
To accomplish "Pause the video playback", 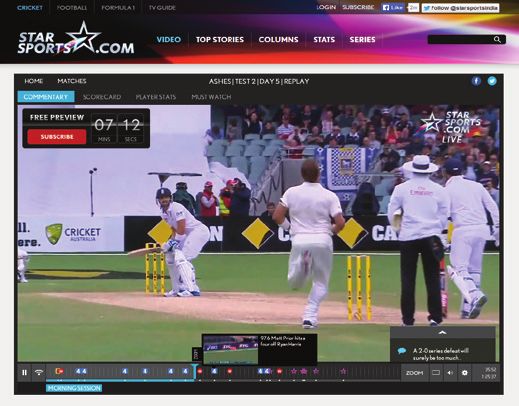I will (24, 373).
